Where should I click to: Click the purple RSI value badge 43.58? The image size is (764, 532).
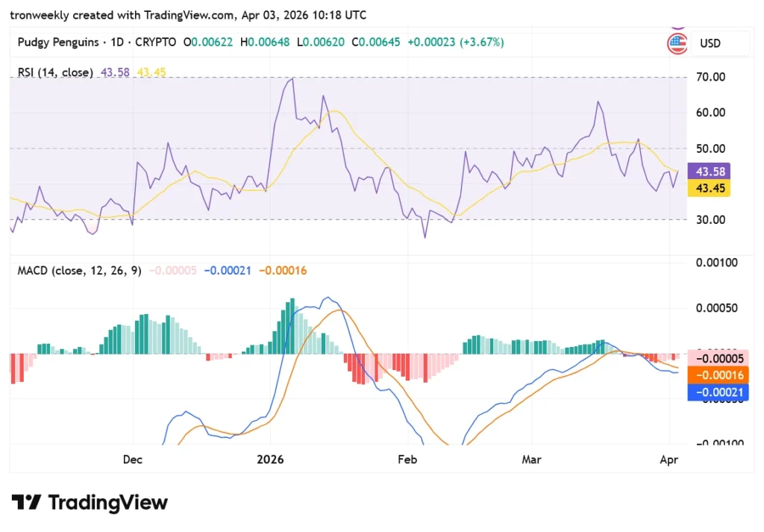coord(710,171)
